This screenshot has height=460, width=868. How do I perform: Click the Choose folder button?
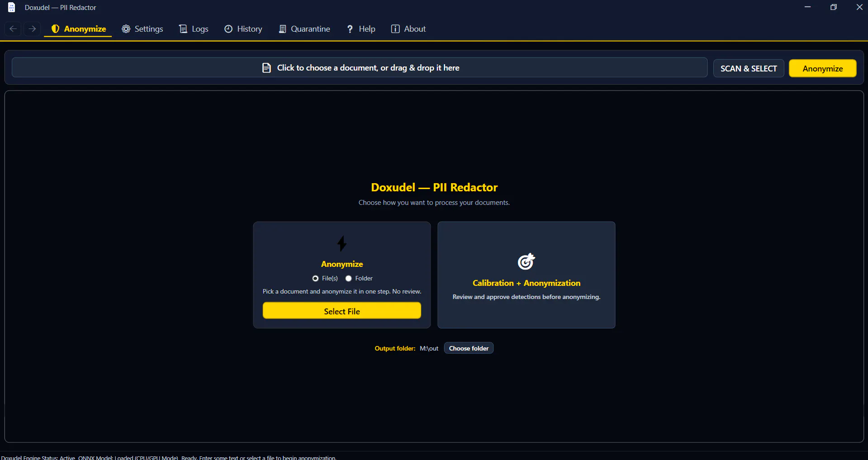[x=469, y=348]
